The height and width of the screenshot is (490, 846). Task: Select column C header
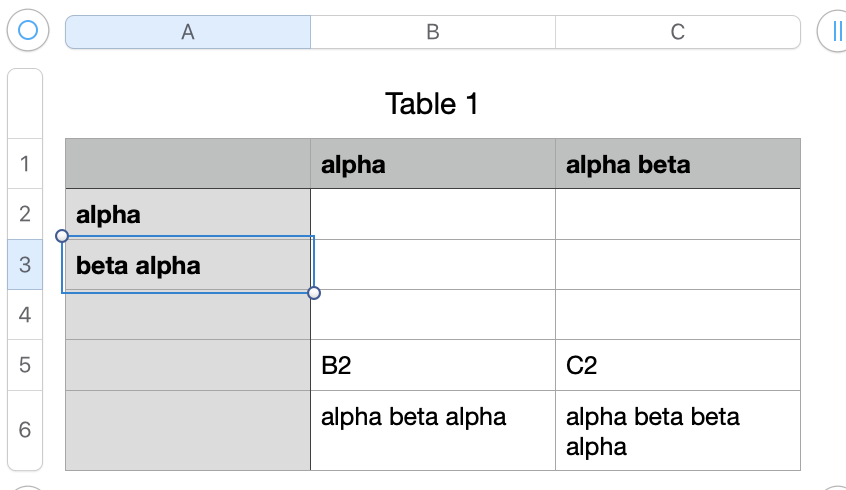pyautogui.click(x=678, y=32)
